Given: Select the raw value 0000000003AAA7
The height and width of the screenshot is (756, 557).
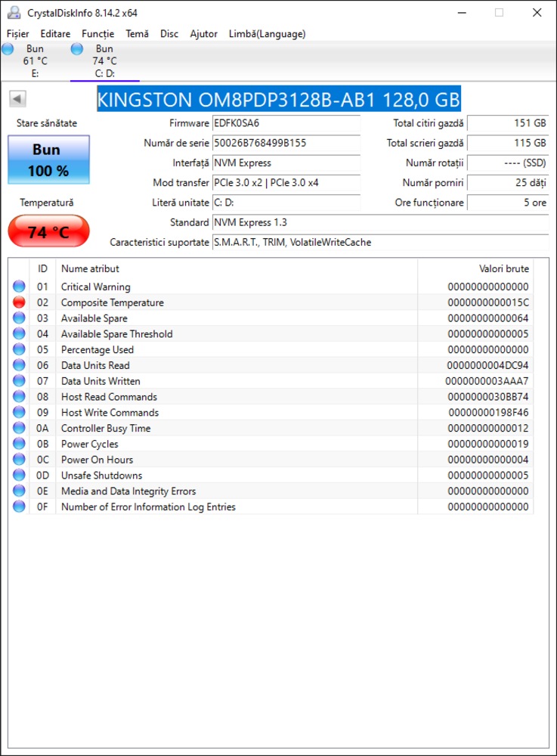Looking at the screenshot, I should click(x=487, y=381).
